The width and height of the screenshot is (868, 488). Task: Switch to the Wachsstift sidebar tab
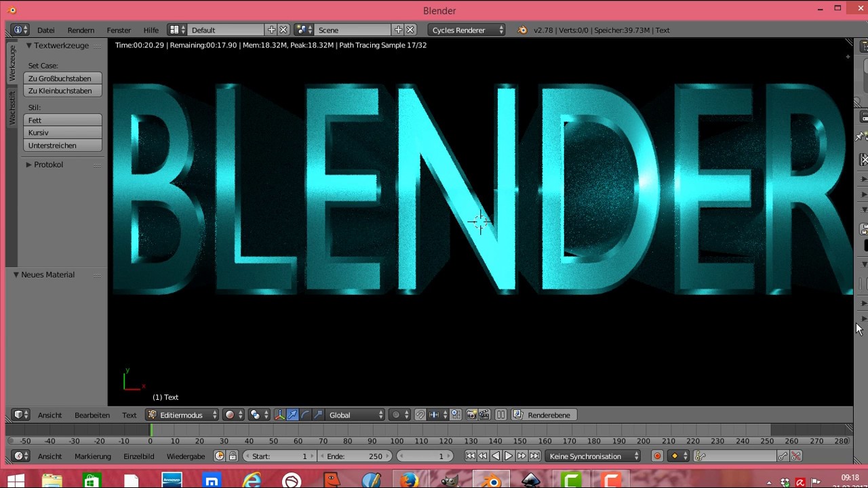click(12, 107)
